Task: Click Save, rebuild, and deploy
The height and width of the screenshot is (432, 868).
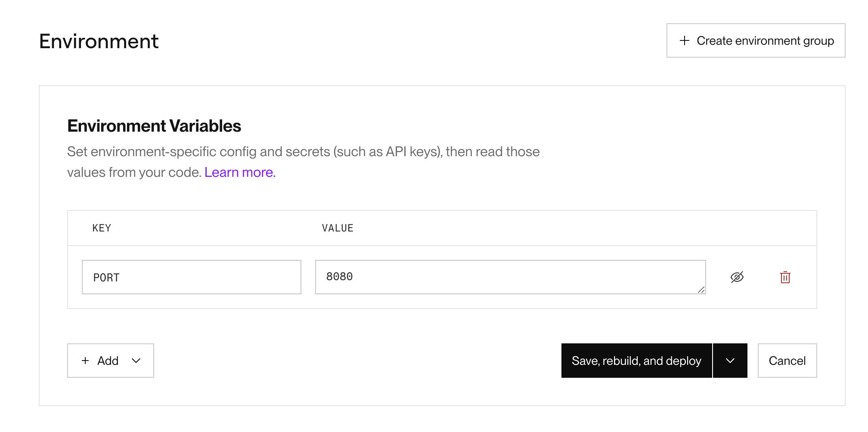Action: click(x=636, y=361)
